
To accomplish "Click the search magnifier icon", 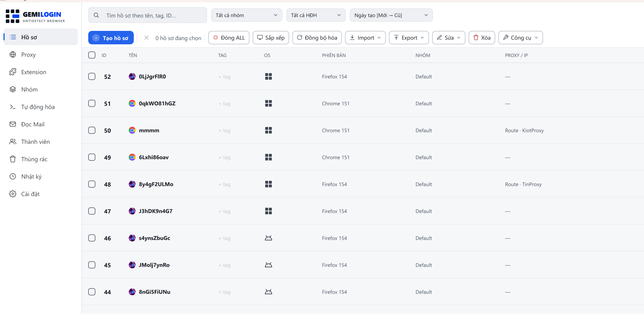I will point(96,15).
